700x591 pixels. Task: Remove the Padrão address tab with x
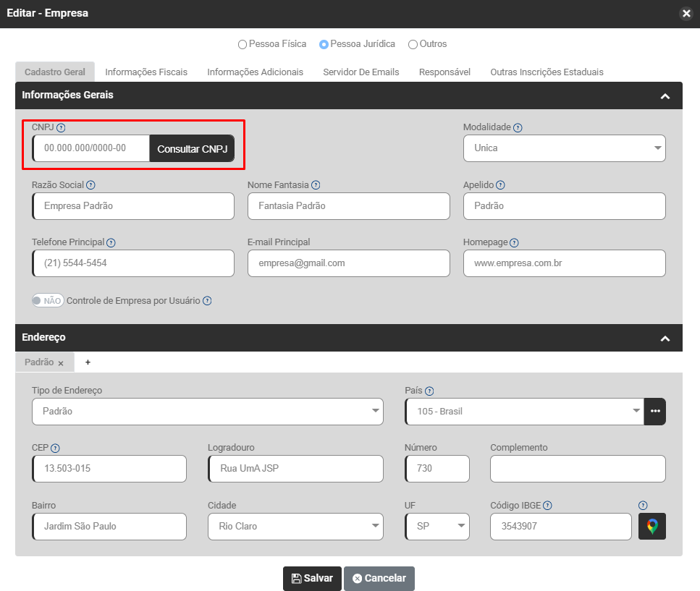(61, 363)
